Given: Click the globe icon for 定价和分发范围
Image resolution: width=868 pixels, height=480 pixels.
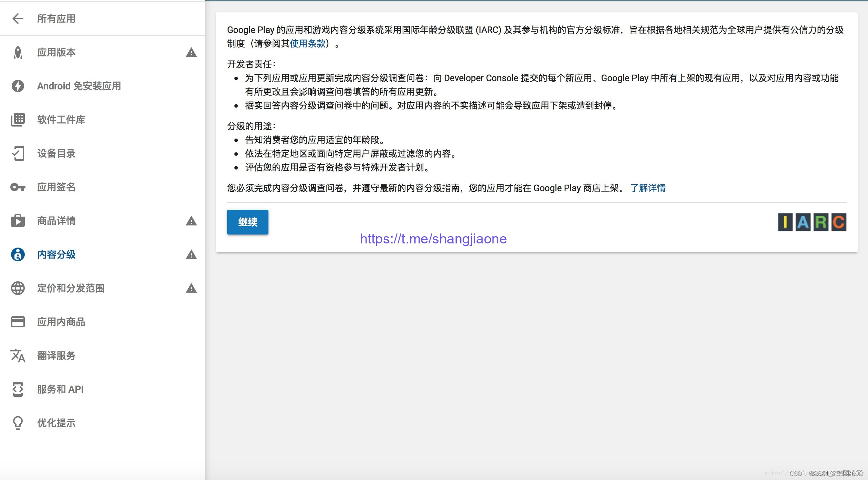Looking at the screenshot, I should (18, 288).
